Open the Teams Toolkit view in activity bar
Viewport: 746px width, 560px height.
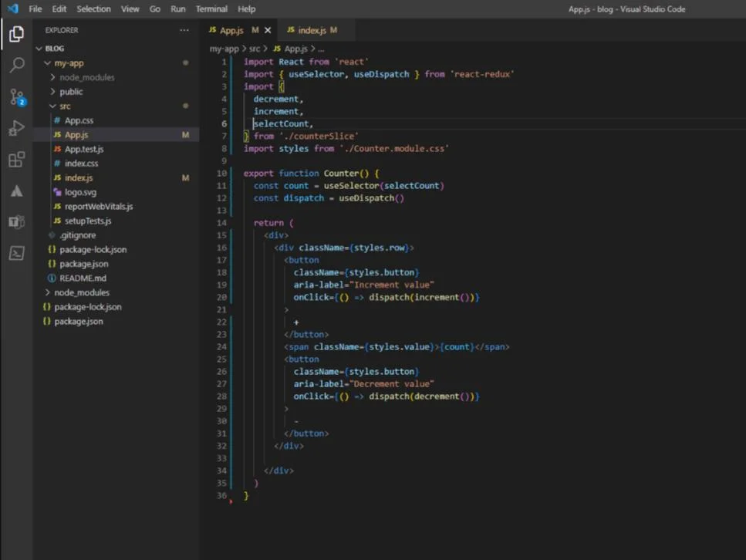[17, 221]
